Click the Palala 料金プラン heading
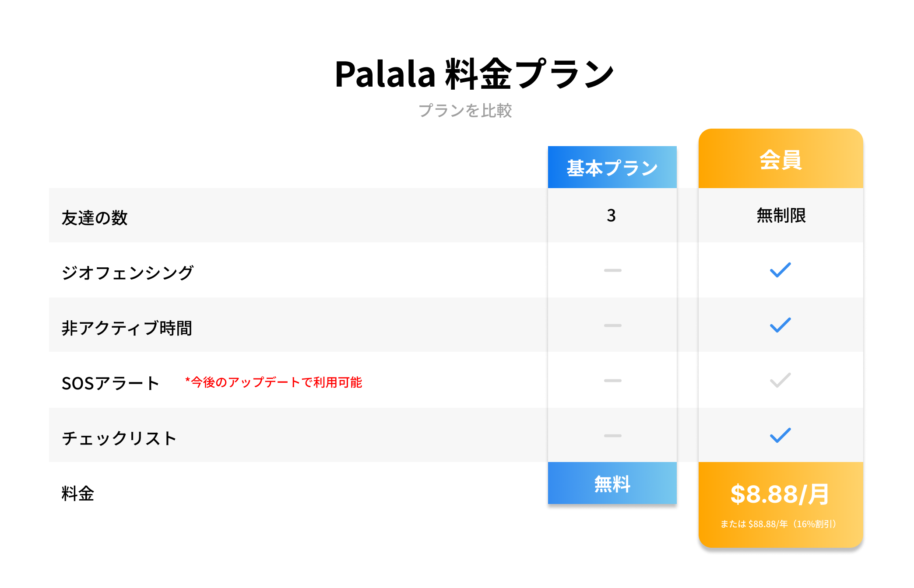This screenshot has height=588, width=914. coord(475,74)
